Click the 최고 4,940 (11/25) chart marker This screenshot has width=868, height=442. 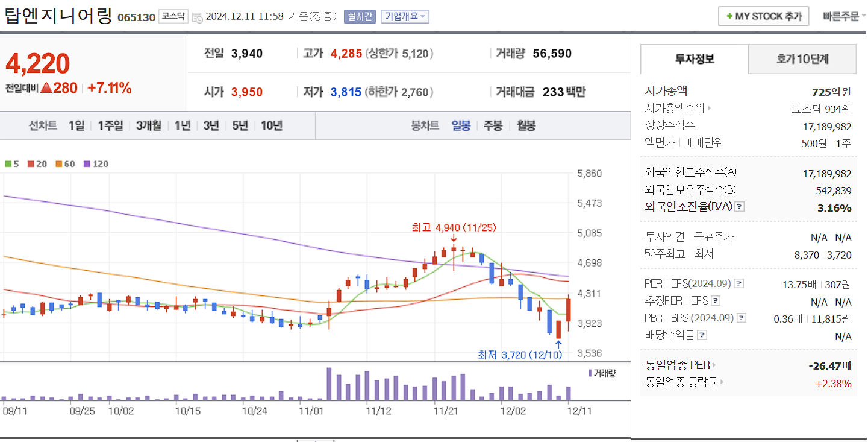(454, 228)
